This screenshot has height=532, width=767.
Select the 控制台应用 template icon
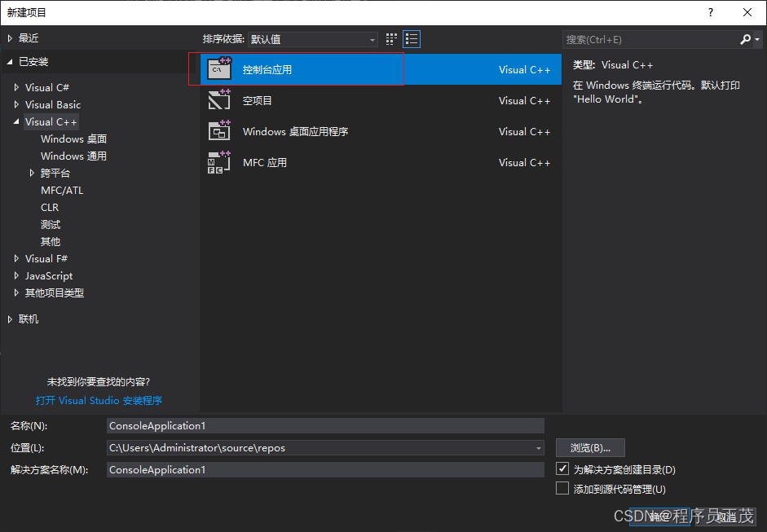(x=219, y=68)
